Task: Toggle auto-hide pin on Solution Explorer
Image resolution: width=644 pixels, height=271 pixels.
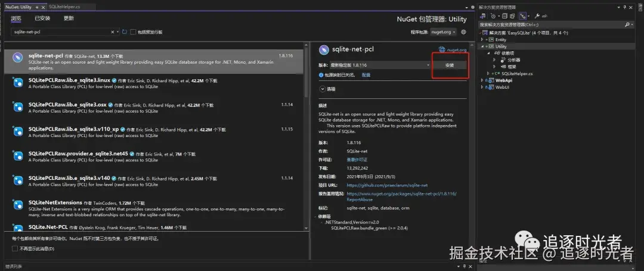Action: [x=625, y=7]
